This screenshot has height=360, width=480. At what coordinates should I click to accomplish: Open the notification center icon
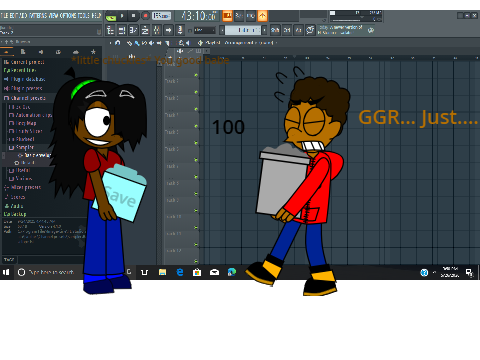(469, 273)
